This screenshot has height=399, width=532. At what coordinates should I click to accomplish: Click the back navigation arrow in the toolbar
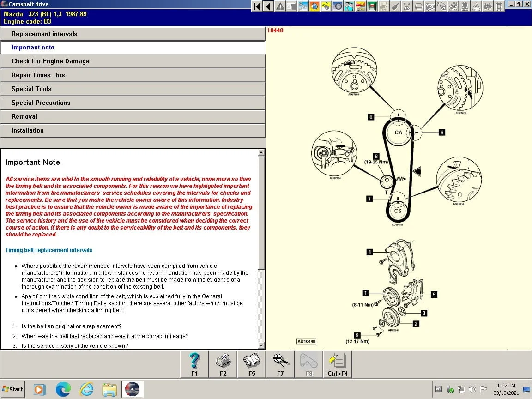(268, 6)
